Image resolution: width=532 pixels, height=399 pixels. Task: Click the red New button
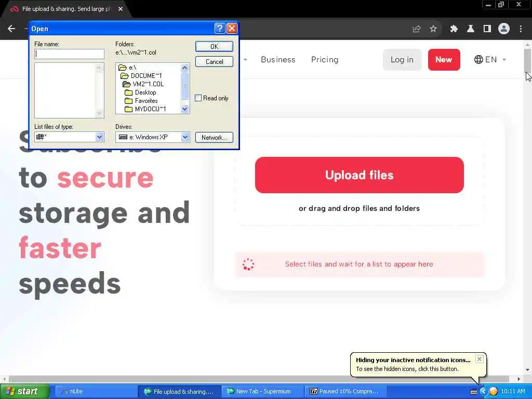[444, 60]
